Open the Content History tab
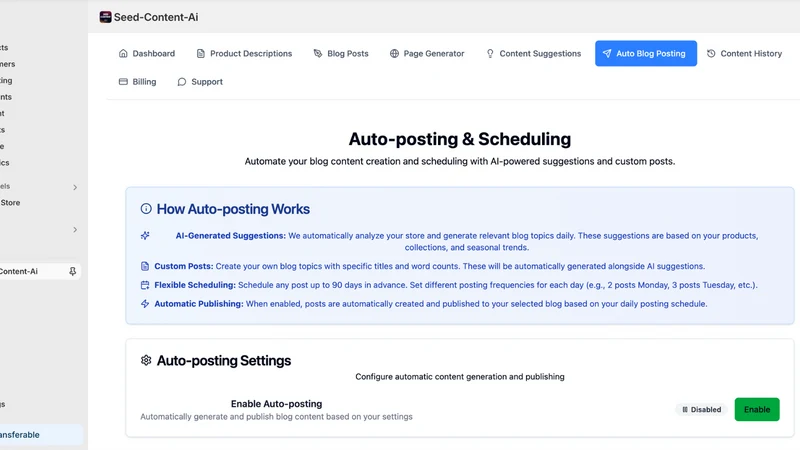This screenshot has height=450, width=800. 744,53
